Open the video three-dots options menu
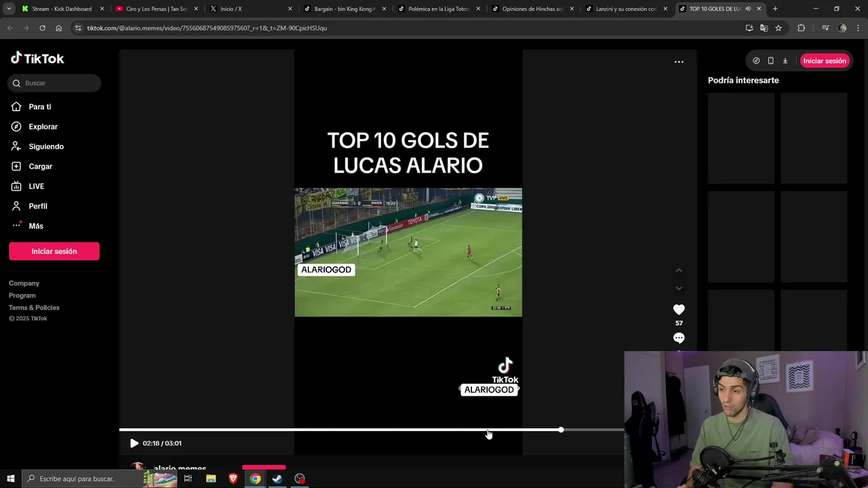 [x=679, y=62]
